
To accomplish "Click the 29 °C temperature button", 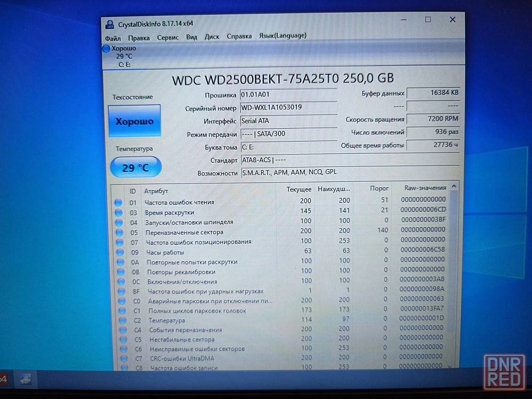I will (136, 167).
